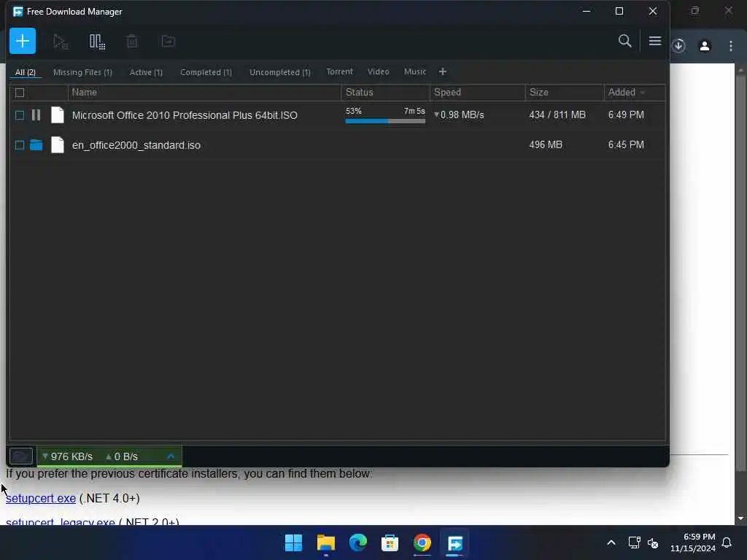
Task: Open Chrome profile avatar icon
Action: click(x=705, y=46)
